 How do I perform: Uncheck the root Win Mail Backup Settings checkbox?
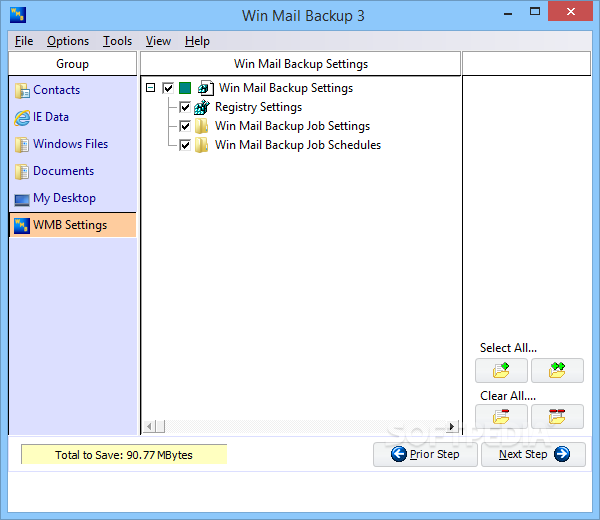point(168,88)
